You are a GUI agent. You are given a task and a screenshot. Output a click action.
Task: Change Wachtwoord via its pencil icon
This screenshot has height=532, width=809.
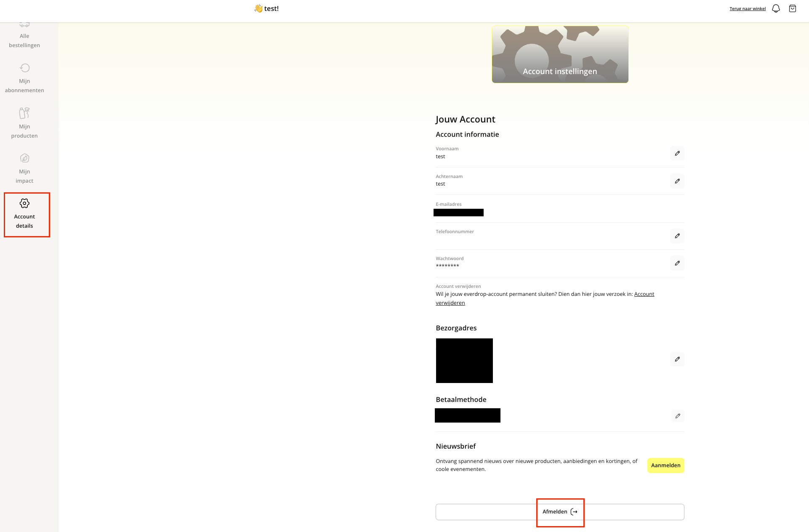(677, 263)
